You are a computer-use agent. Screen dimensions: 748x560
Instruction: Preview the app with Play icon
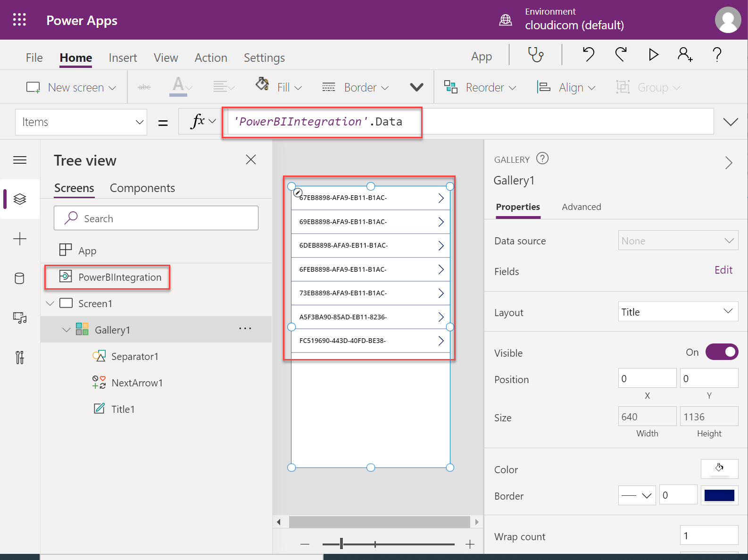tap(653, 55)
